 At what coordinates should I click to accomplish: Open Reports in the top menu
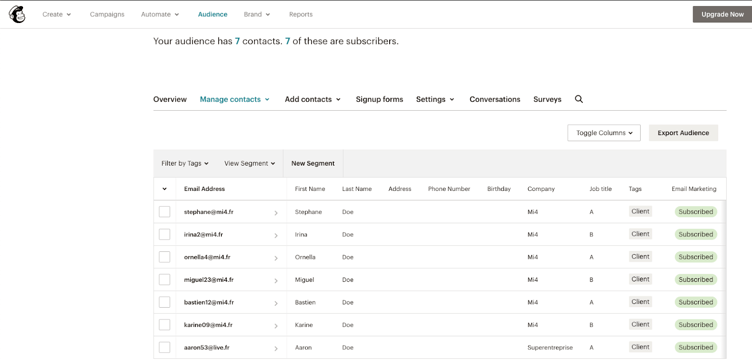pos(301,14)
